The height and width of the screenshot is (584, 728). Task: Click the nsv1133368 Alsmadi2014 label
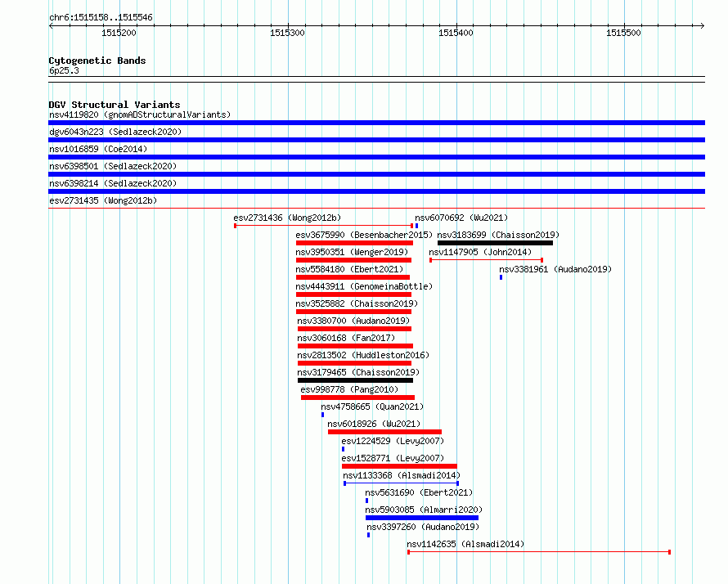click(402, 475)
